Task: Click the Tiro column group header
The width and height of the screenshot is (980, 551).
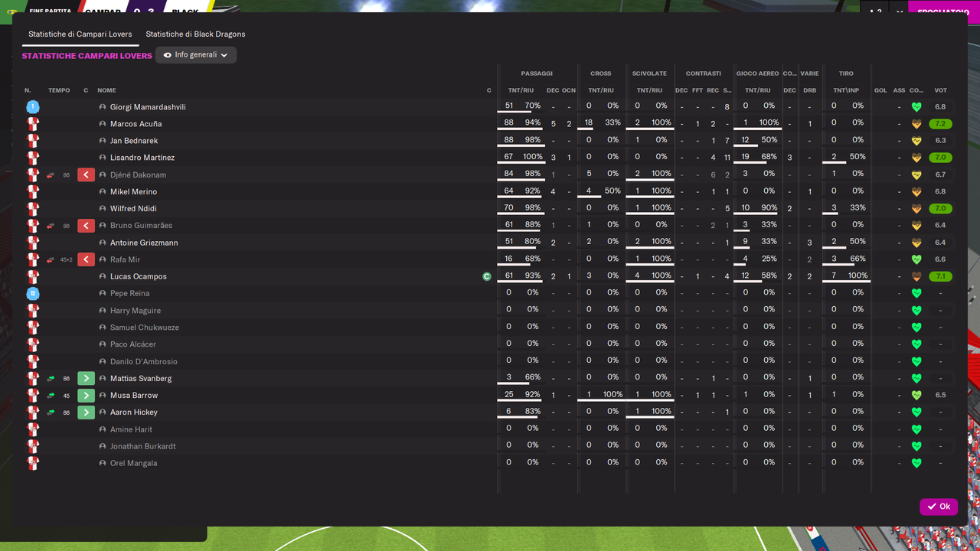Action: click(x=846, y=73)
